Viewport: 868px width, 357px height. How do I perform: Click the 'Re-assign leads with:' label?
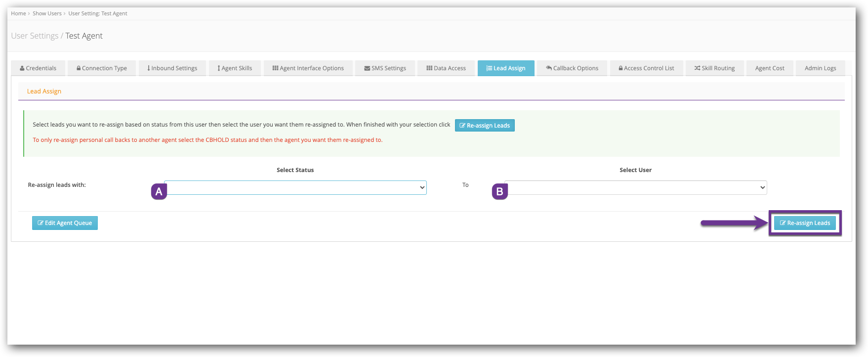57,185
